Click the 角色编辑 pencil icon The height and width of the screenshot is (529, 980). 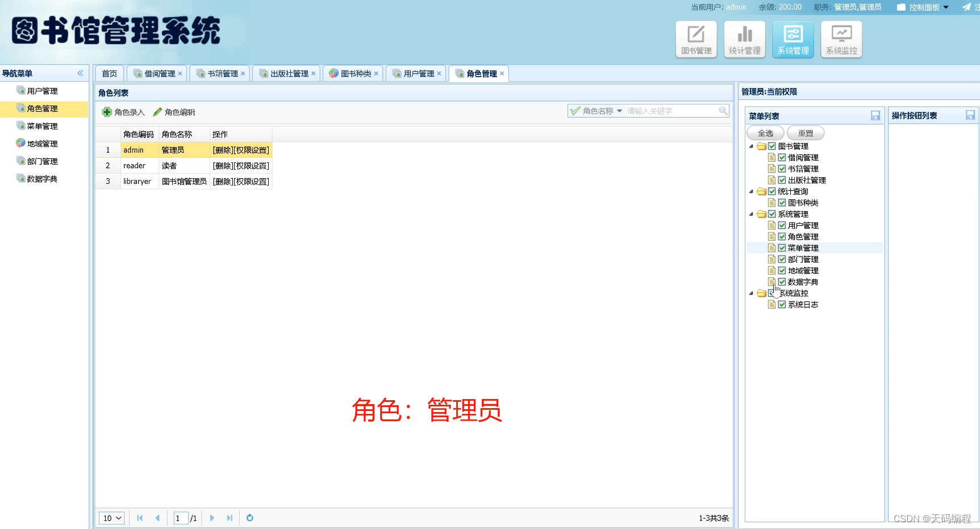click(x=157, y=112)
